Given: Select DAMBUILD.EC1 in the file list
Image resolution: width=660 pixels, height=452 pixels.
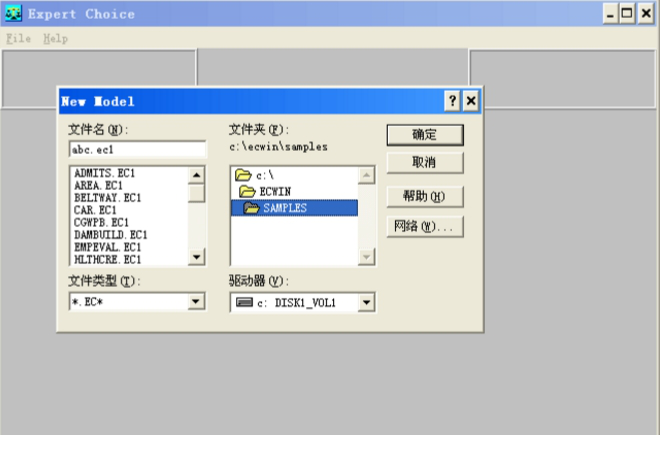Looking at the screenshot, I should tap(110, 234).
